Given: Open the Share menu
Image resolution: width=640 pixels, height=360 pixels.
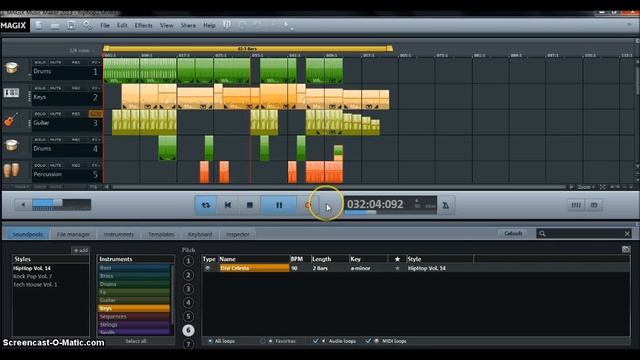Looking at the screenshot, I should click(188, 25).
